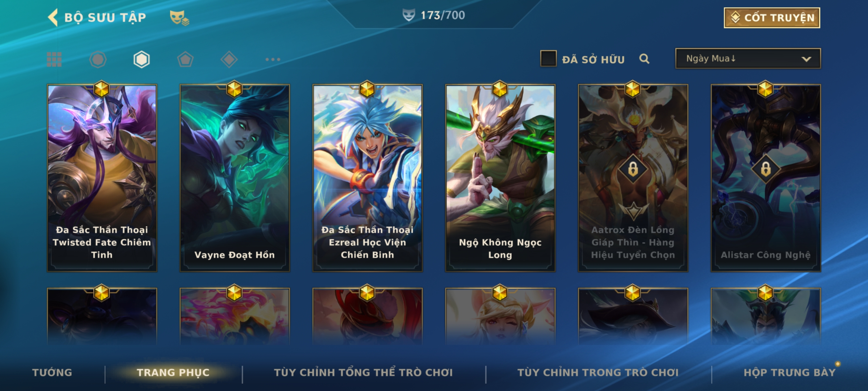Select the hexagon rarity filter icon

(x=141, y=59)
